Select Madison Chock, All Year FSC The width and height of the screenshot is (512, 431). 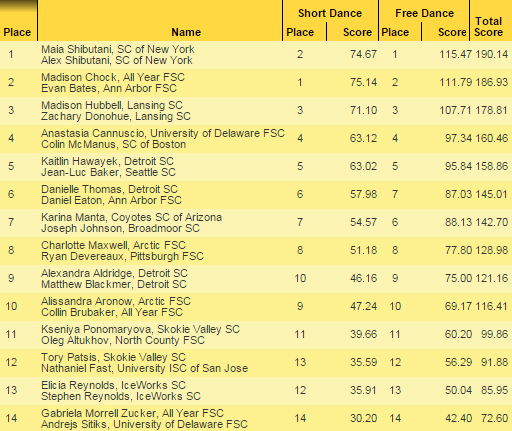(113, 77)
